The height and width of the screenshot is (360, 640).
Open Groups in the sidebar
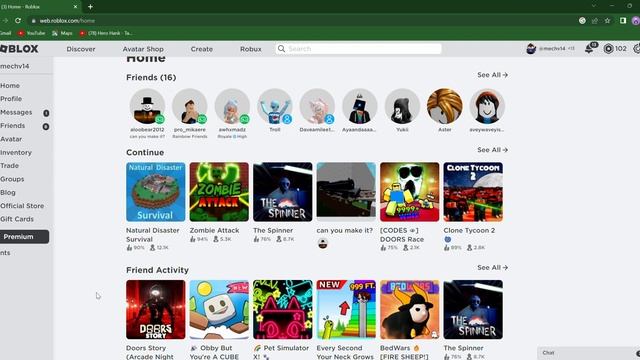pyautogui.click(x=12, y=179)
